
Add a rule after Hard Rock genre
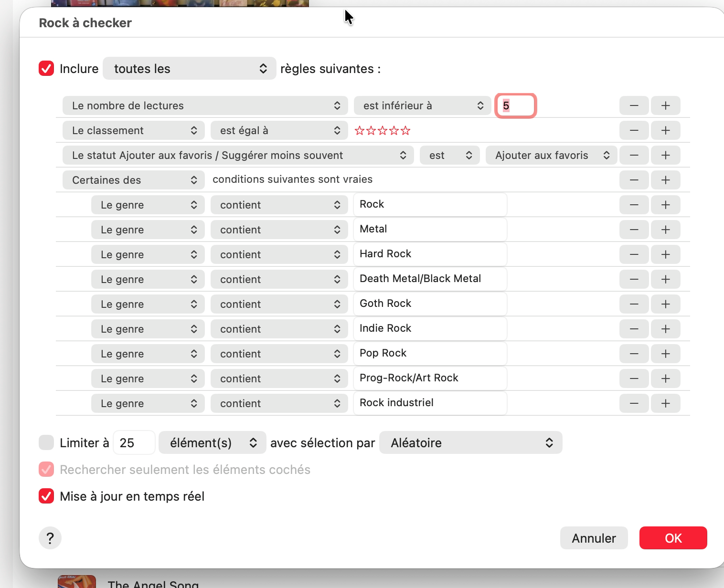point(665,254)
